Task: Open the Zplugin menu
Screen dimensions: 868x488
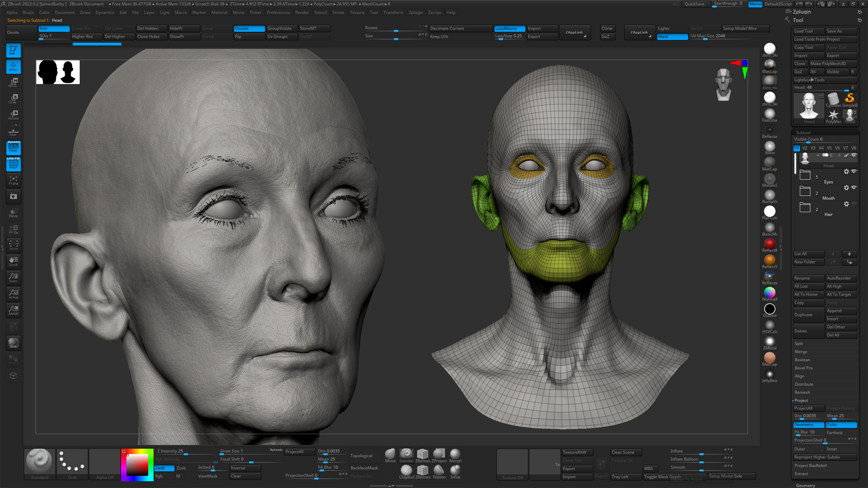Action: (416, 12)
